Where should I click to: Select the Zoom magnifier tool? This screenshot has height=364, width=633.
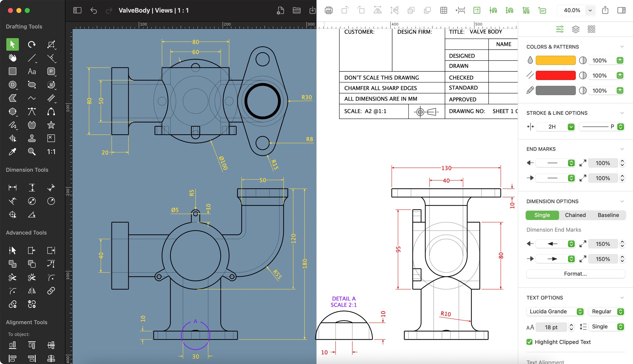(32, 152)
